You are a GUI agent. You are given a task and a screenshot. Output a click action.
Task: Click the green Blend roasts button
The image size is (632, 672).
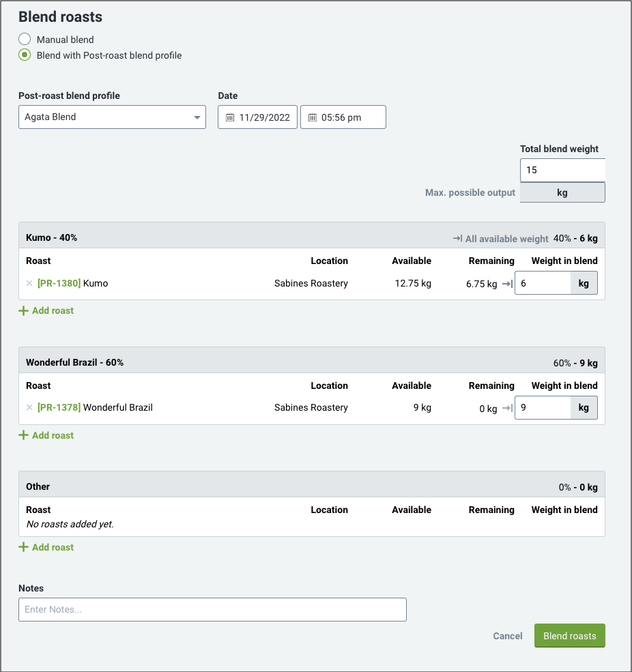[569, 636]
